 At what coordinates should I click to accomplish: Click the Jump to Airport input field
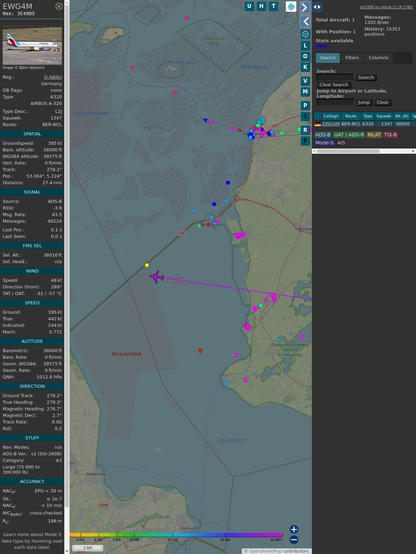(335, 102)
